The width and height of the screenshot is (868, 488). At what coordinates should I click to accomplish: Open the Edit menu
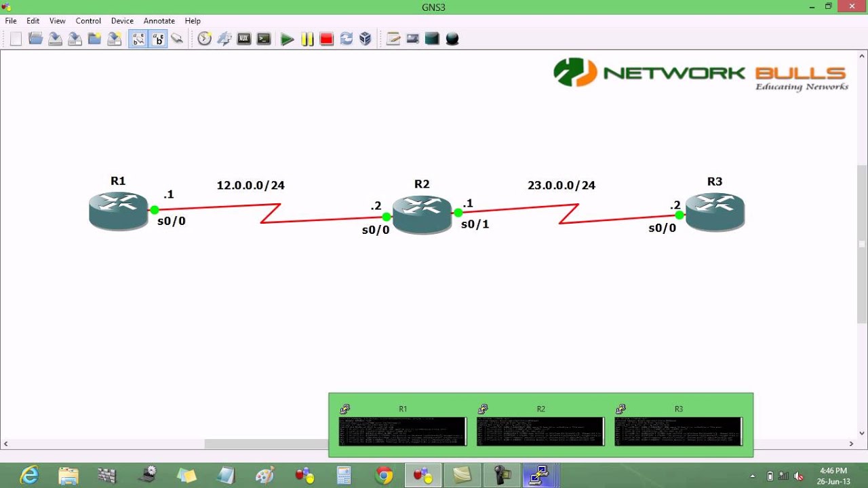point(33,21)
